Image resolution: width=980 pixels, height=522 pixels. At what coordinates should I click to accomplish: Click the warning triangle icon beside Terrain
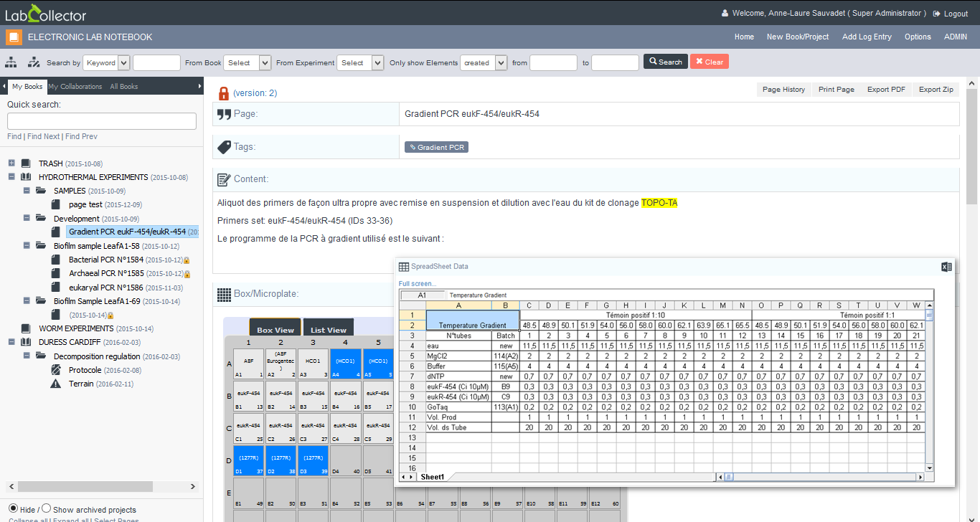tap(56, 384)
